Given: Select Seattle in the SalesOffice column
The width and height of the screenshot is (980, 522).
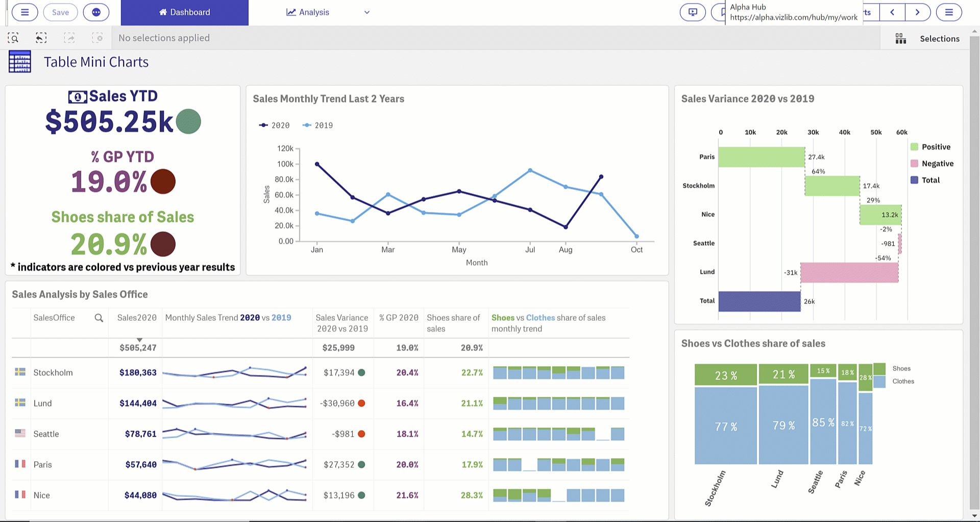Looking at the screenshot, I should (x=46, y=434).
